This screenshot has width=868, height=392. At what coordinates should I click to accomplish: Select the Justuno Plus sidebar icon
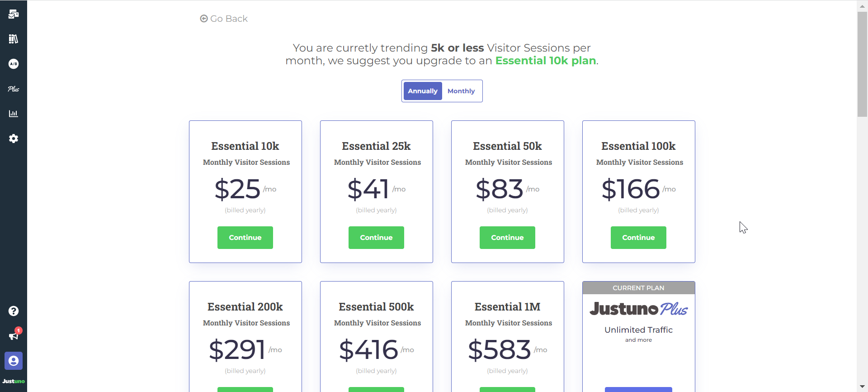tap(14, 89)
